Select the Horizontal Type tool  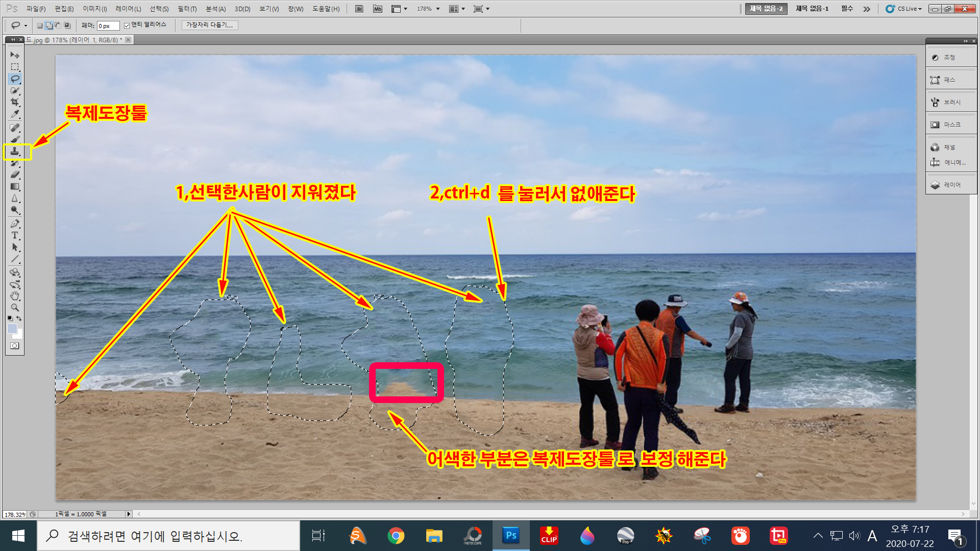coord(15,235)
